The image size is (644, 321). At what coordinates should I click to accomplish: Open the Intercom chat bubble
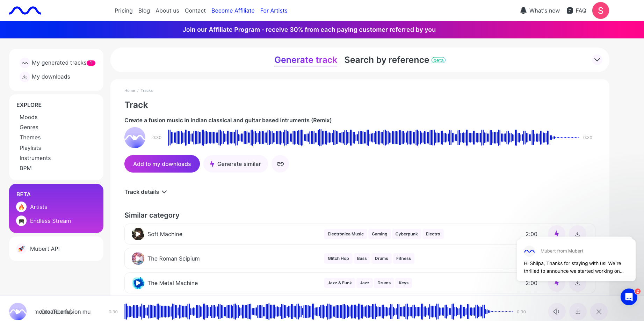tap(629, 297)
